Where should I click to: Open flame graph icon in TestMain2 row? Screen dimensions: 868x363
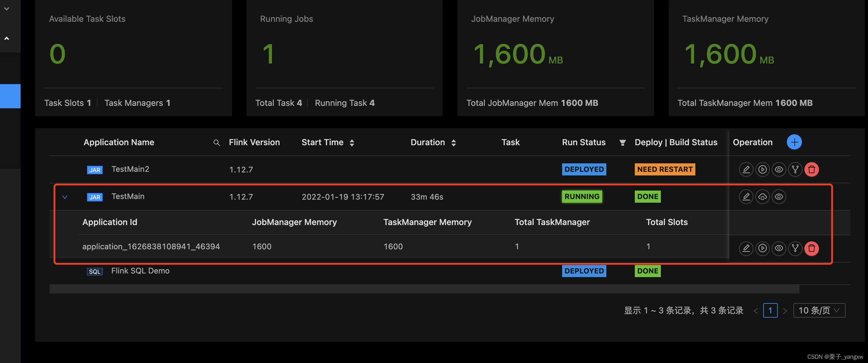(x=795, y=169)
